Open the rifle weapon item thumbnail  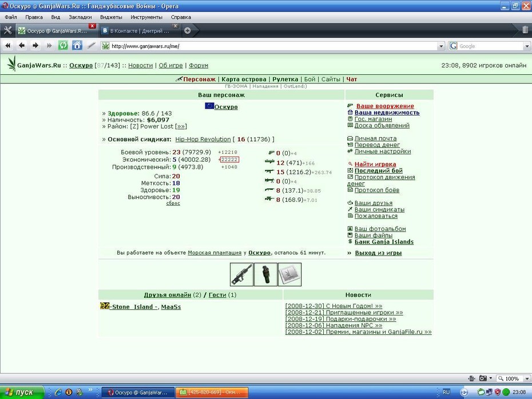pos(241,274)
